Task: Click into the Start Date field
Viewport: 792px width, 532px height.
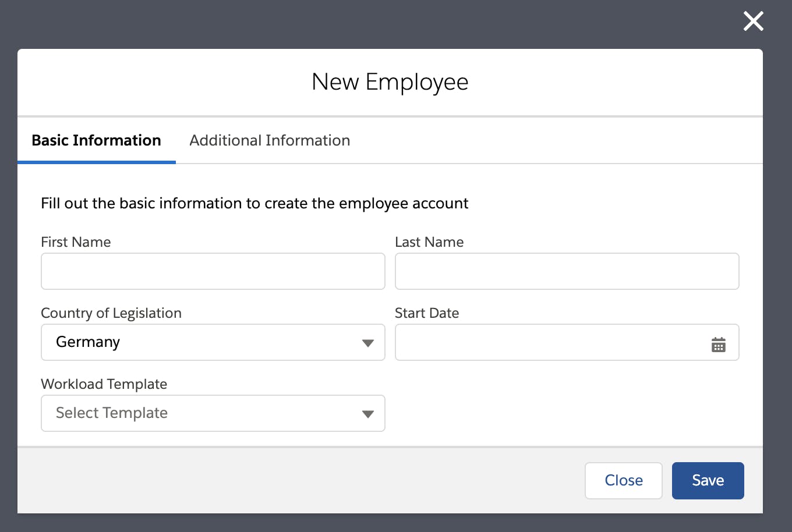Action: (567, 342)
